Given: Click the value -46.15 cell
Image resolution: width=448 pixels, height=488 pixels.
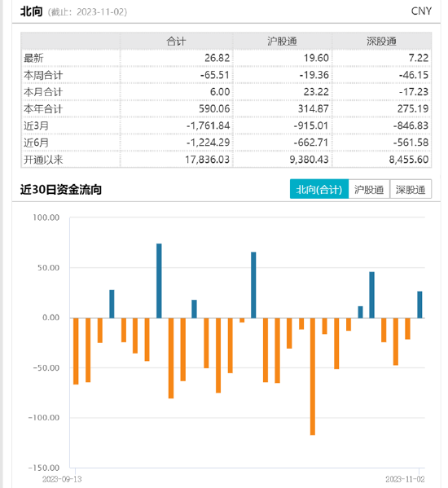Looking at the screenshot, I should tap(414, 75).
